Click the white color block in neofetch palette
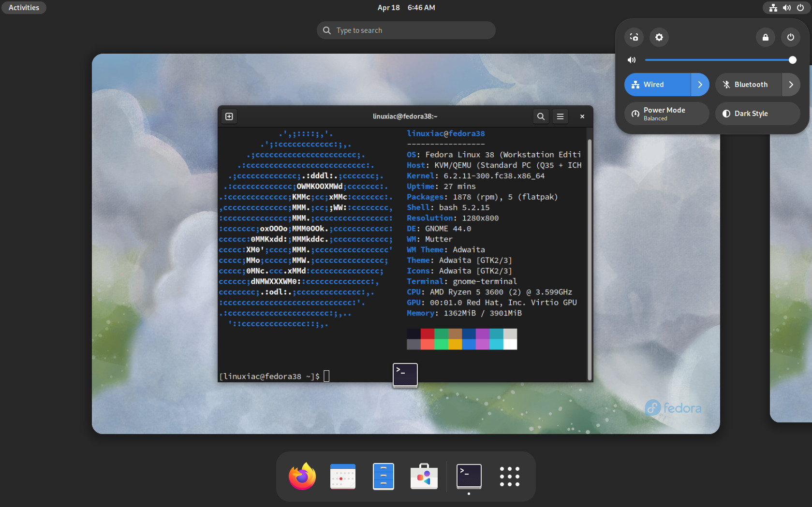 [510, 344]
